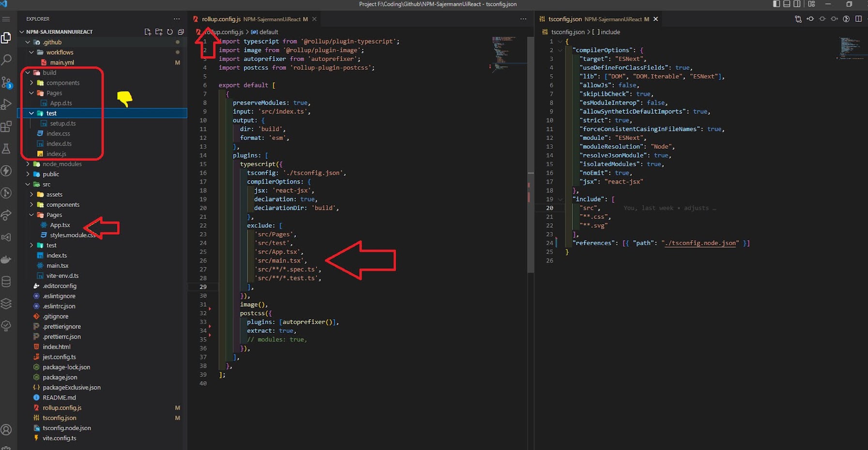Click Open Changes icon in tsconfig editor toolbar
This screenshot has width=868, height=450.
(x=798, y=19)
